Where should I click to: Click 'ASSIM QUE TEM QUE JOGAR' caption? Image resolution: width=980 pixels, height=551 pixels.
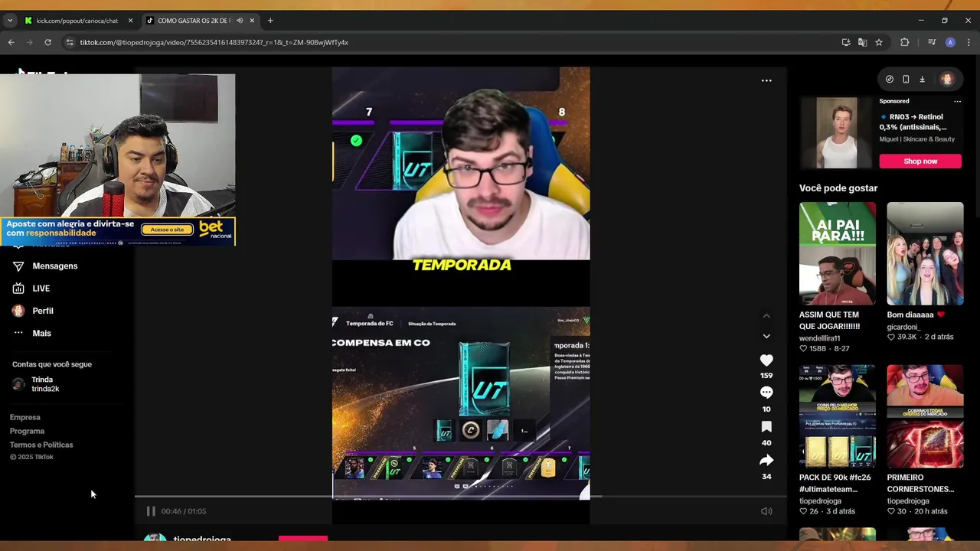[830, 321]
